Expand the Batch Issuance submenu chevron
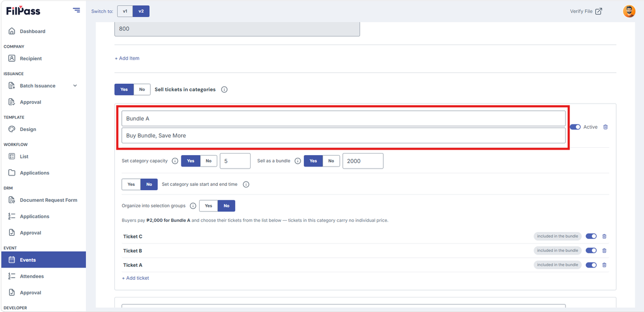 pos(75,85)
